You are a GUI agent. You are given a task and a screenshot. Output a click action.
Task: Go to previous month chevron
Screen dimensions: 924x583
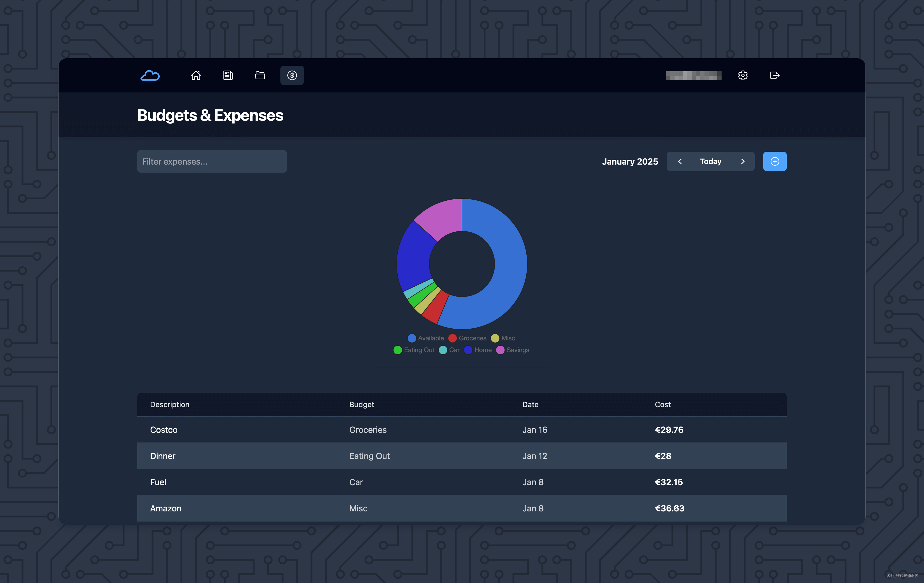click(680, 162)
